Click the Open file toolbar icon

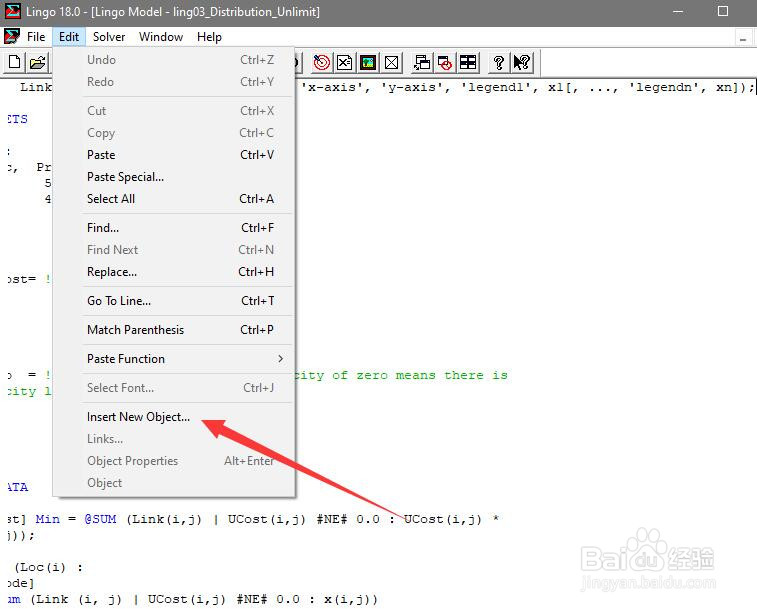tap(38, 62)
